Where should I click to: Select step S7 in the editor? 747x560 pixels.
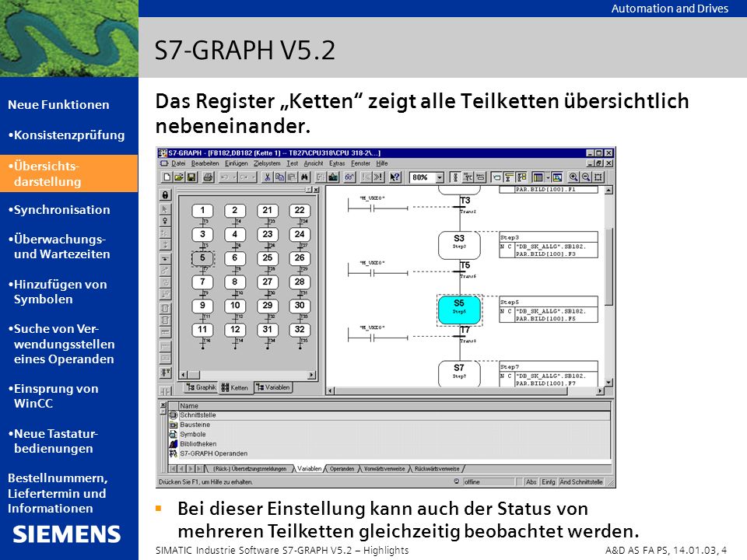tap(459, 373)
